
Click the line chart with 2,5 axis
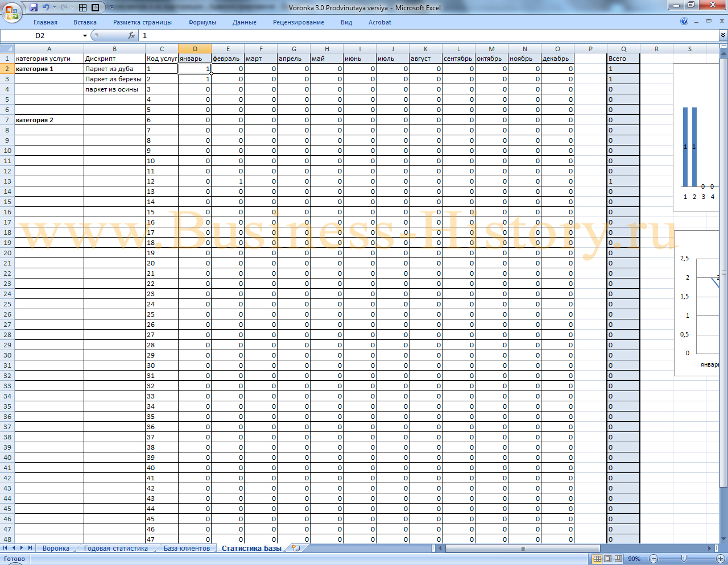[697, 303]
